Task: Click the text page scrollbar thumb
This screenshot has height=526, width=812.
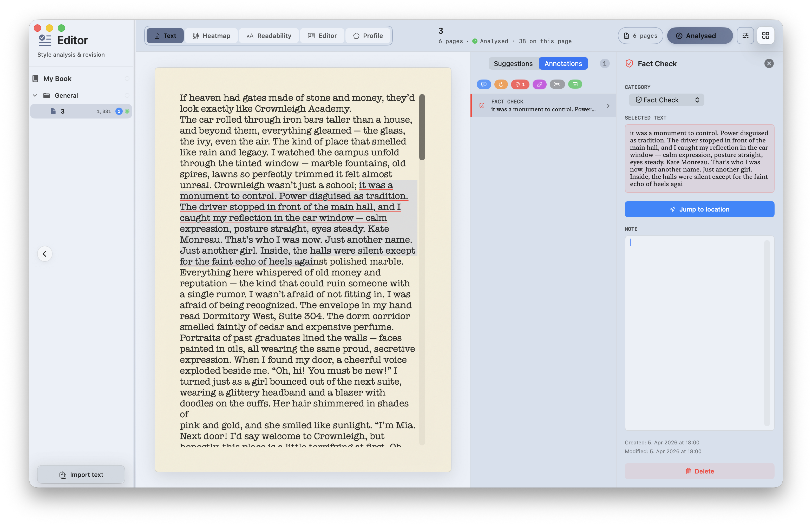Action: click(x=422, y=127)
